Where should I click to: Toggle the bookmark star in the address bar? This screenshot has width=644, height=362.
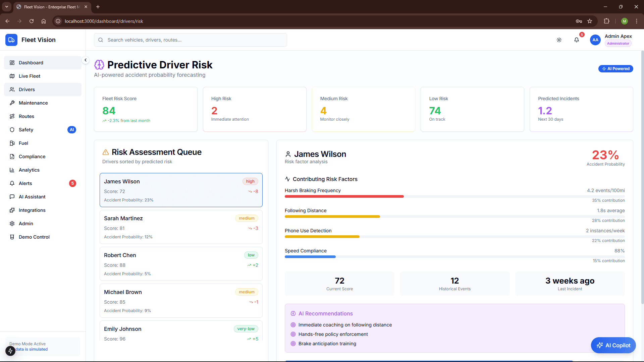(590, 21)
